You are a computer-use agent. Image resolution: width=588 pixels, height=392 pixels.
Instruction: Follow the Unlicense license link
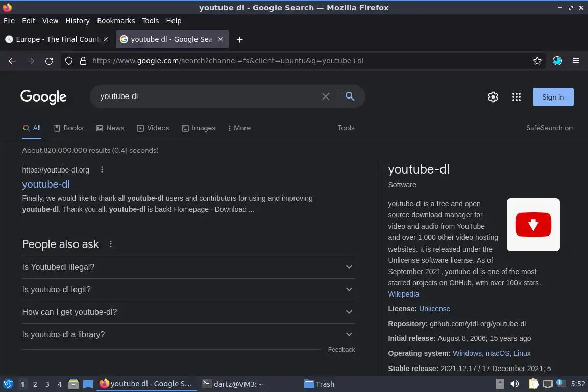[435, 309]
